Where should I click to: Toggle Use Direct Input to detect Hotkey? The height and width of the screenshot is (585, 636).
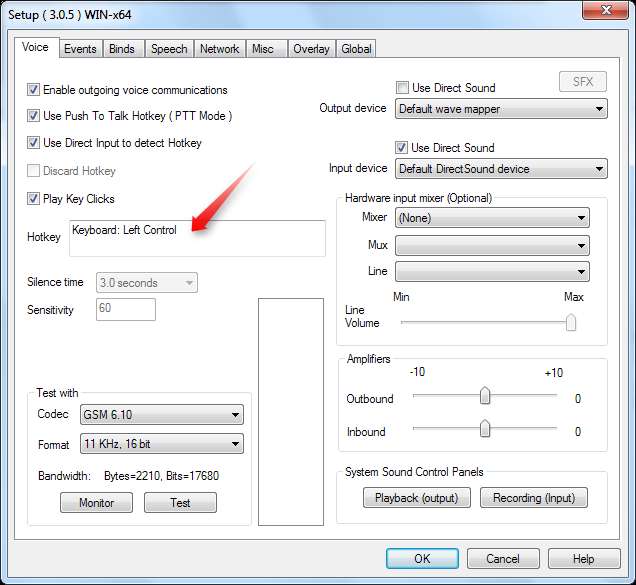pyautogui.click(x=33, y=143)
